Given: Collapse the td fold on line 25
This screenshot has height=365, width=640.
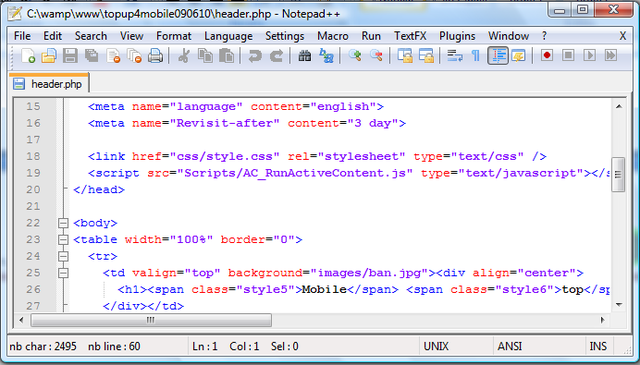Looking at the screenshot, I should [63, 273].
